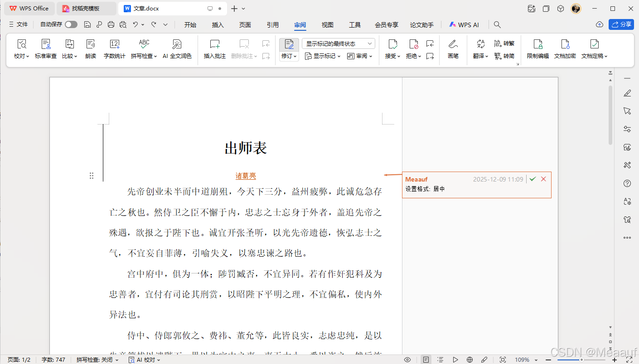This screenshot has height=364, width=639.
Task: Click the reading mode play icon in status bar
Action: tap(455, 359)
